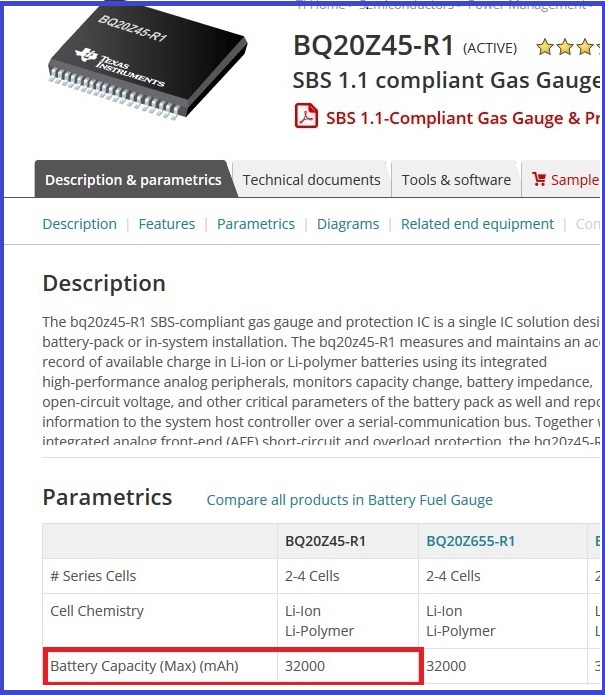This screenshot has width=605, height=695.
Task: Click Compare all products in Battery Fuel Gauge
Action: (349, 500)
